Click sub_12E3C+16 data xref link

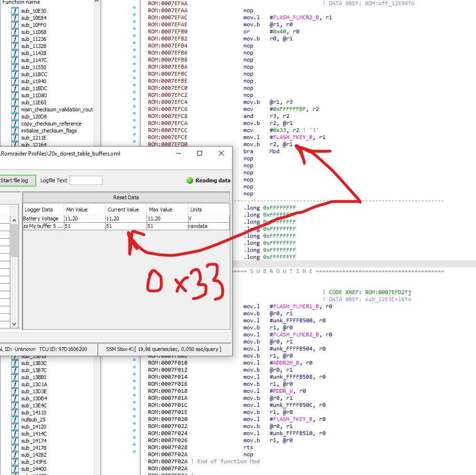pyautogui.click(x=388, y=299)
